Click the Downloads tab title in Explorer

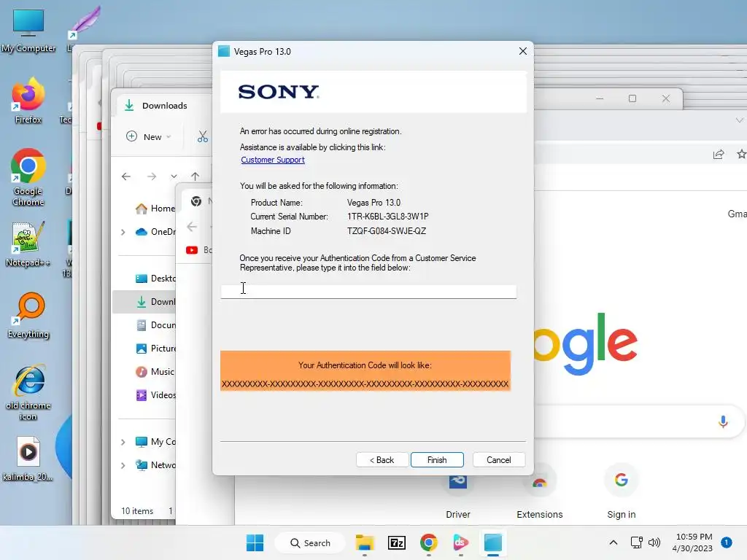tap(164, 106)
